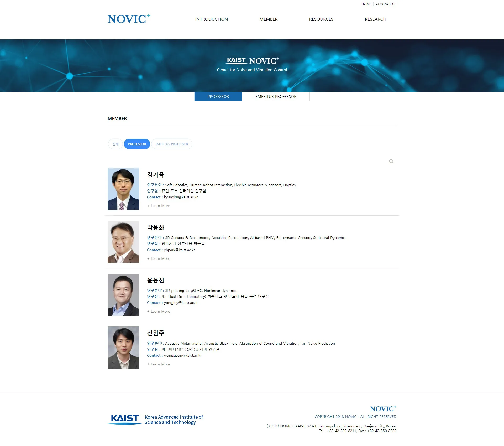Click the footer Tel and Fax line
Viewport: 504px width, 446px height.
[358, 431]
